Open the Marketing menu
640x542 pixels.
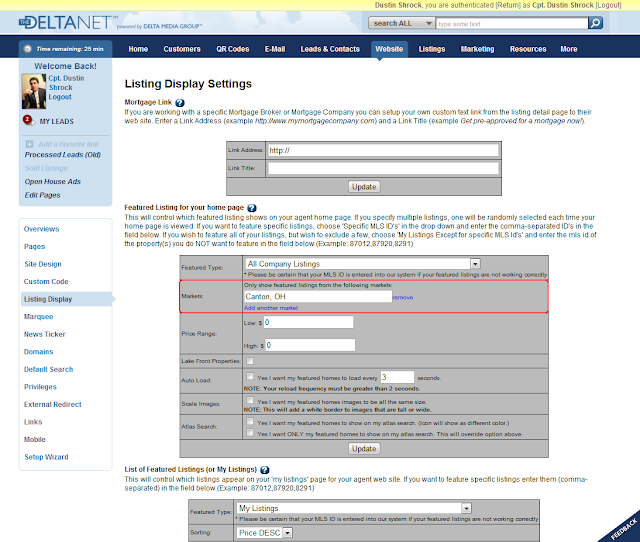tap(478, 49)
